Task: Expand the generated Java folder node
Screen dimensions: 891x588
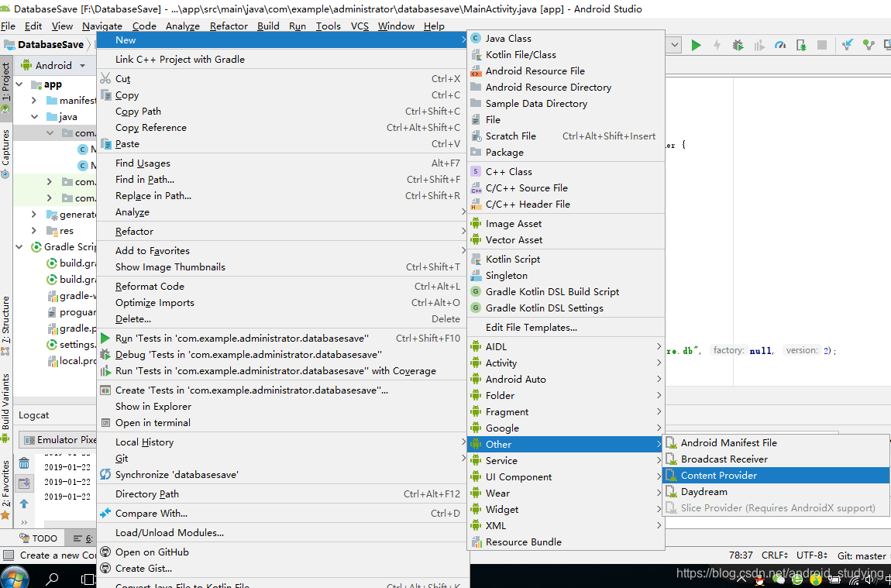Action: (34, 214)
